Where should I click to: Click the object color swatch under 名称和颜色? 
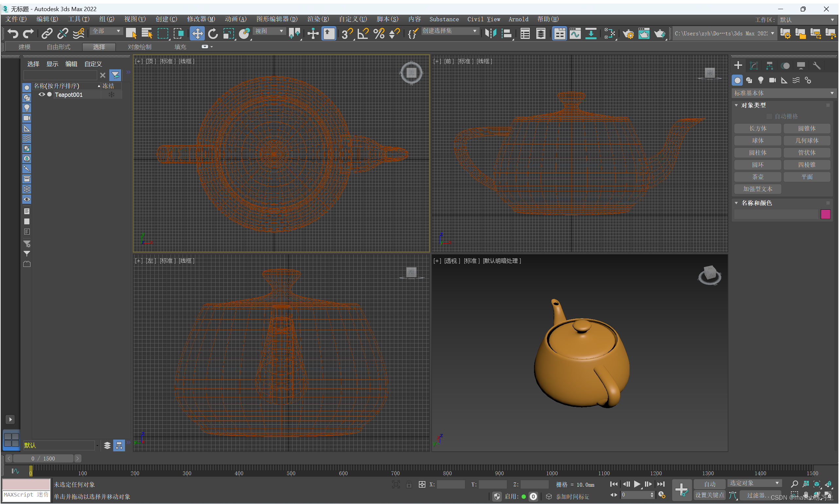pyautogui.click(x=825, y=214)
